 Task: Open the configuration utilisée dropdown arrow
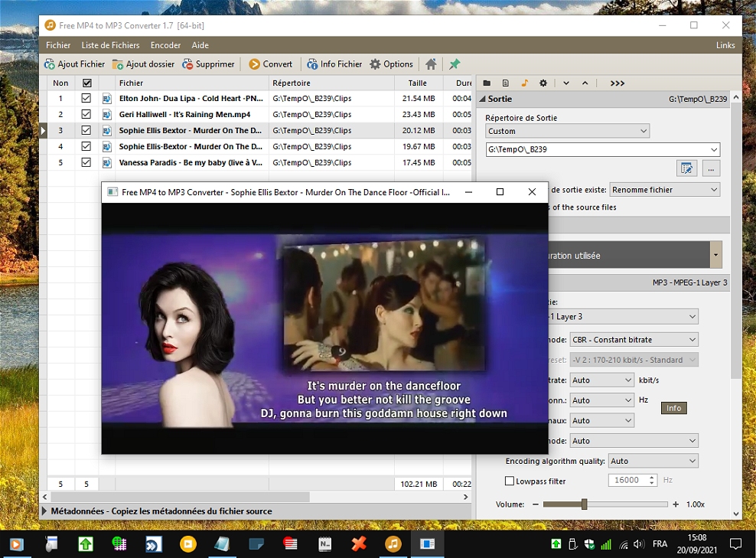tap(716, 255)
